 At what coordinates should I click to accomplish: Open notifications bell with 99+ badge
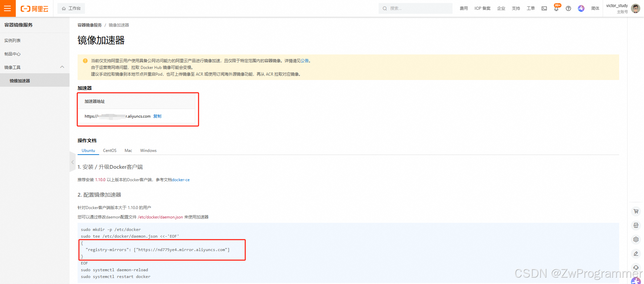pyautogui.click(x=556, y=8)
